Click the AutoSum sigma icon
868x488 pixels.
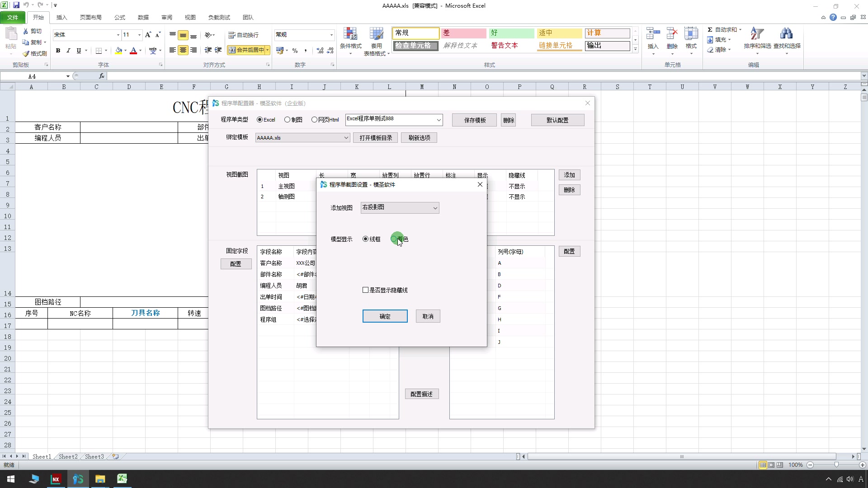(710, 30)
